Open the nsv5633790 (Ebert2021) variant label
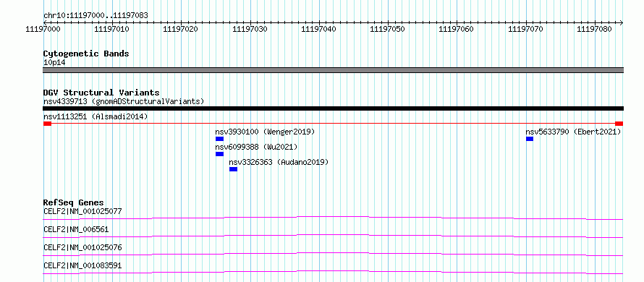The width and height of the screenshot is (644, 282). [573, 132]
